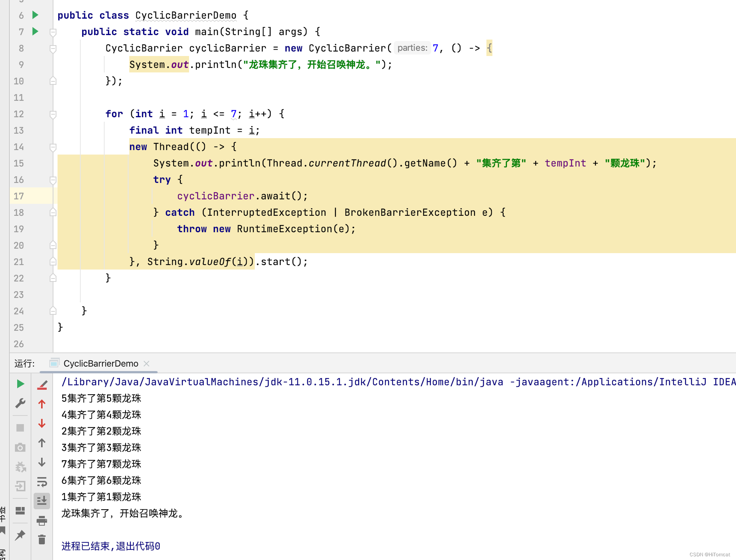
Task: Close the CyclicBarrierDemo run tab
Action: [x=146, y=364]
